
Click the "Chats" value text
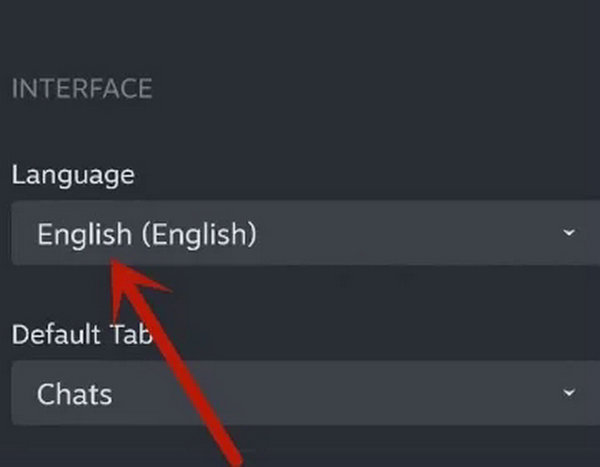point(74,393)
